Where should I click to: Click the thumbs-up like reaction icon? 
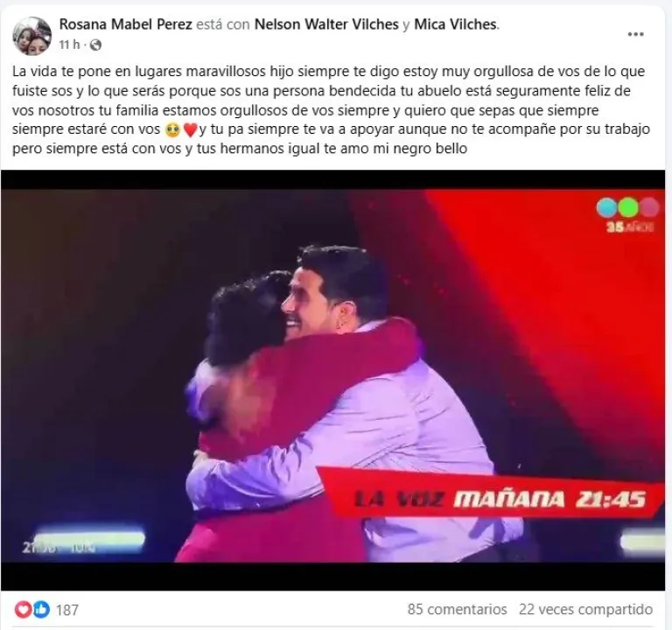41,609
